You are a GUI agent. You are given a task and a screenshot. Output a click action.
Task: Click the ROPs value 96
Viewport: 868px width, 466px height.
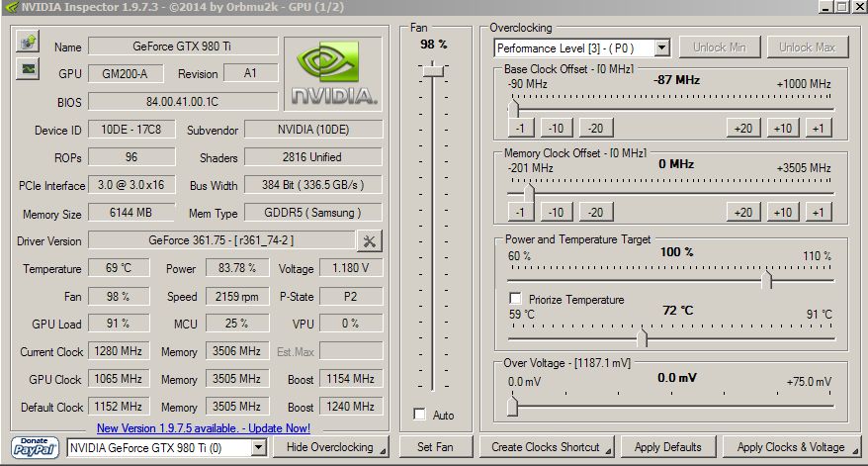pos(131,156)
